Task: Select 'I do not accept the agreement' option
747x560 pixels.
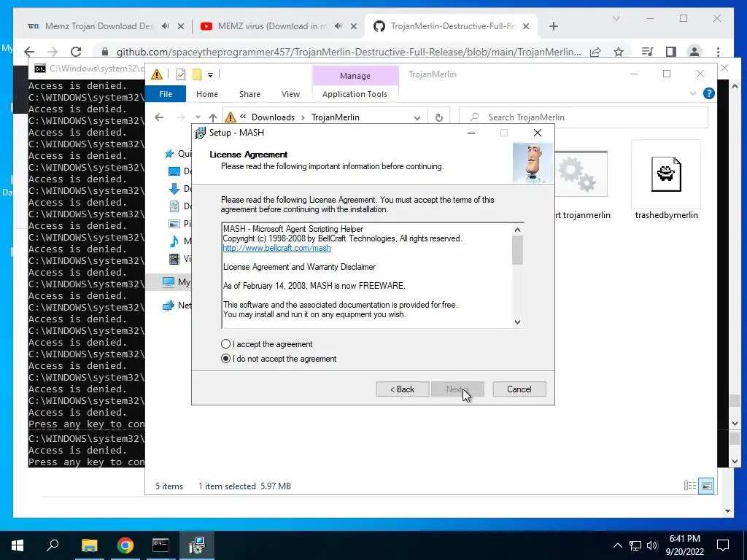Action: [x=226, y=359]
